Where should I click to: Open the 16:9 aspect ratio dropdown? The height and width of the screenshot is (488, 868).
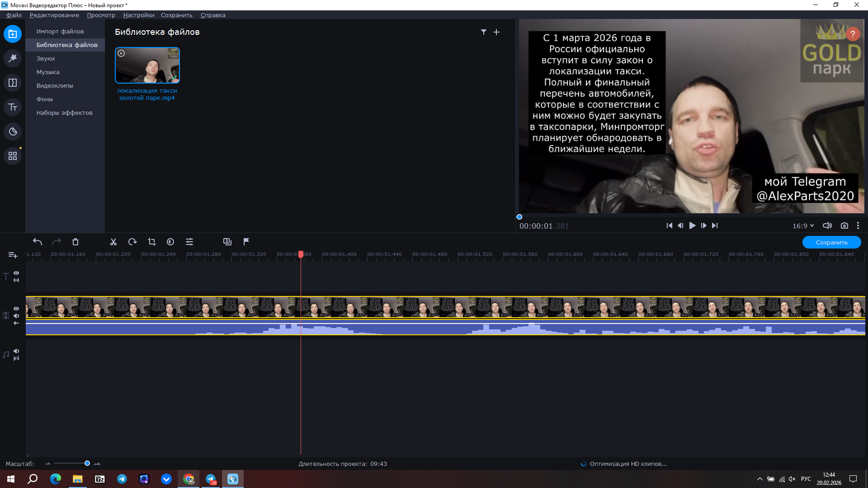click(803, 225)
